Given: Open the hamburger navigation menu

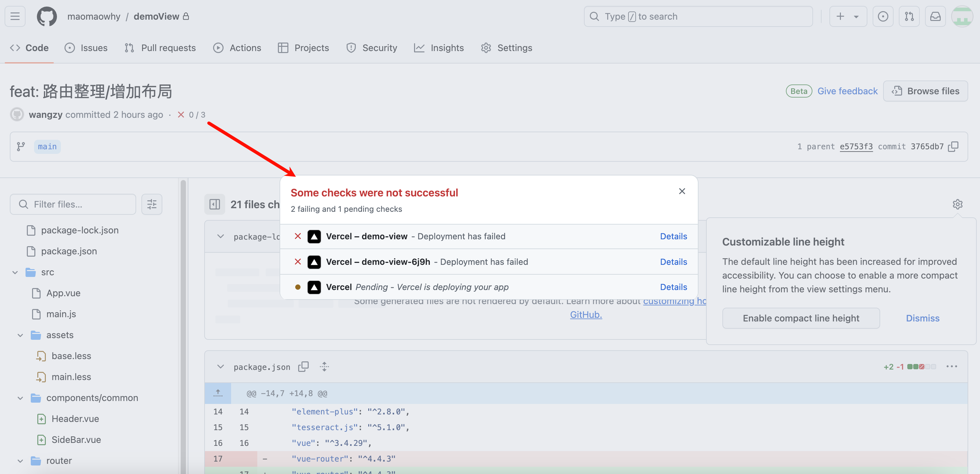Looking at the screenshot, I should pos(15,16).
